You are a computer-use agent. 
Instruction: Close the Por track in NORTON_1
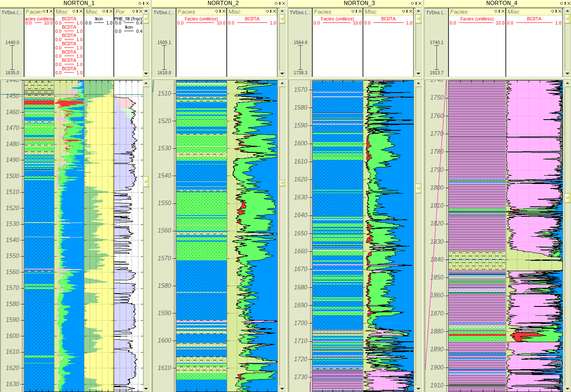click(141, 11)
